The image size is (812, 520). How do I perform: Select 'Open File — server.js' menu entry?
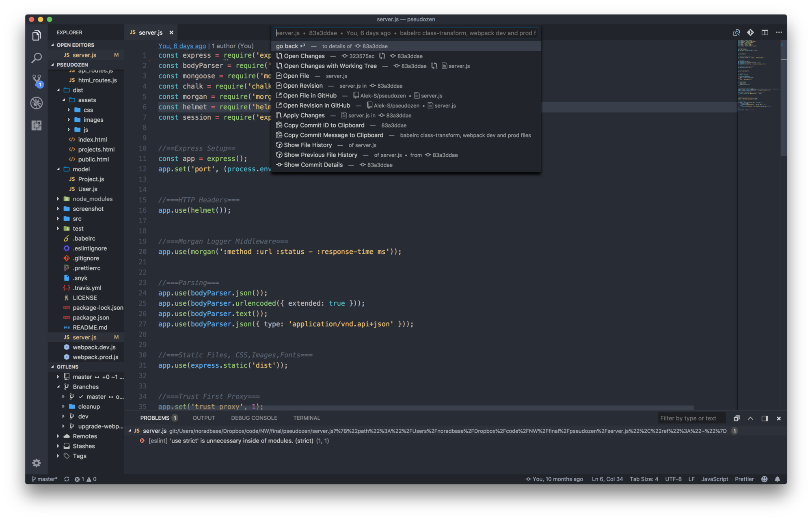(310, 76)
